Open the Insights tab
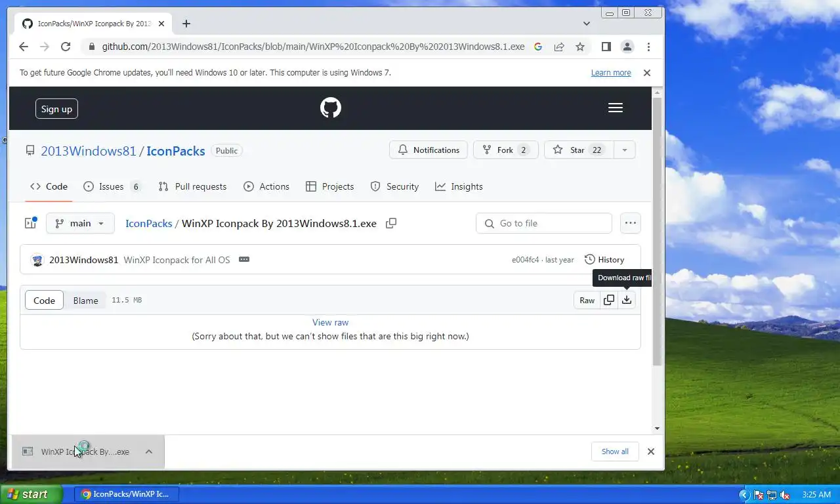Image resolution: width=840 pixels, height=504 pixels. coord(459,186)
